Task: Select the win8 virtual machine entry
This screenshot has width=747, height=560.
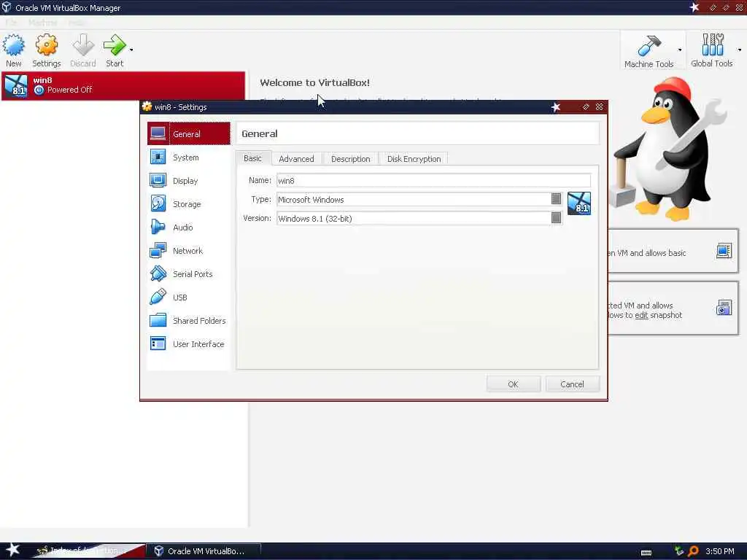Action: pyautogui.click(x=123, y=85)
